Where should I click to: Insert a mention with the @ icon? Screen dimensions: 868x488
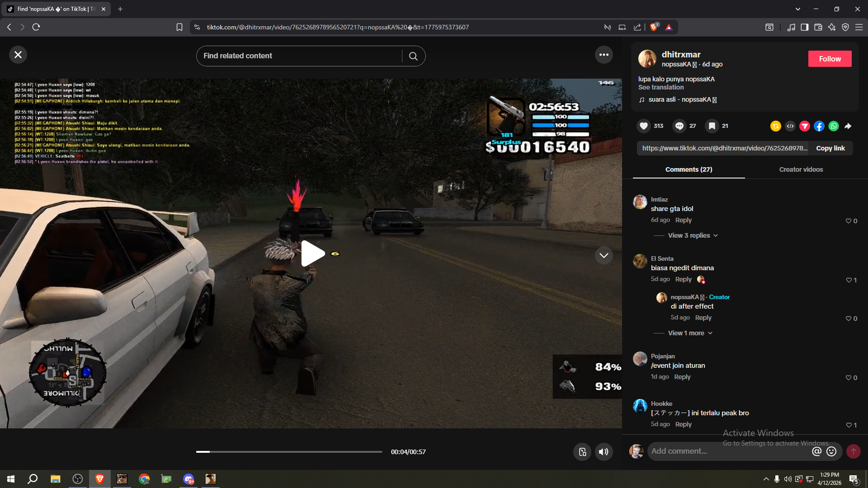tap(816, 451)
